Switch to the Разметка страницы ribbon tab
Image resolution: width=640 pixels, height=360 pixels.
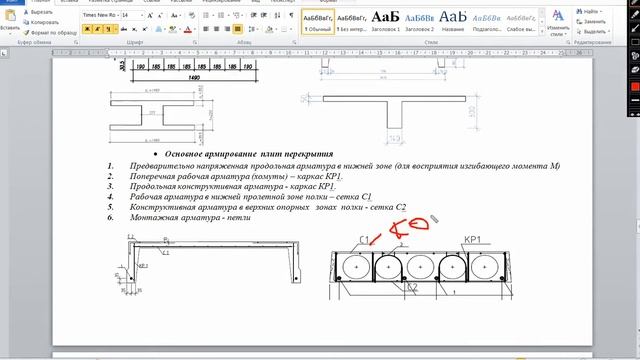(111, 2)
